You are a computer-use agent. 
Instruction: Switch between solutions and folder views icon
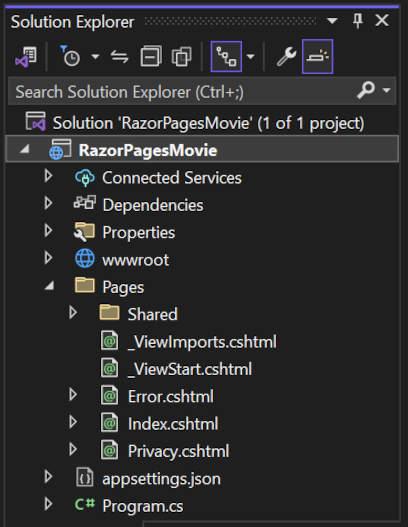[26, 56]
